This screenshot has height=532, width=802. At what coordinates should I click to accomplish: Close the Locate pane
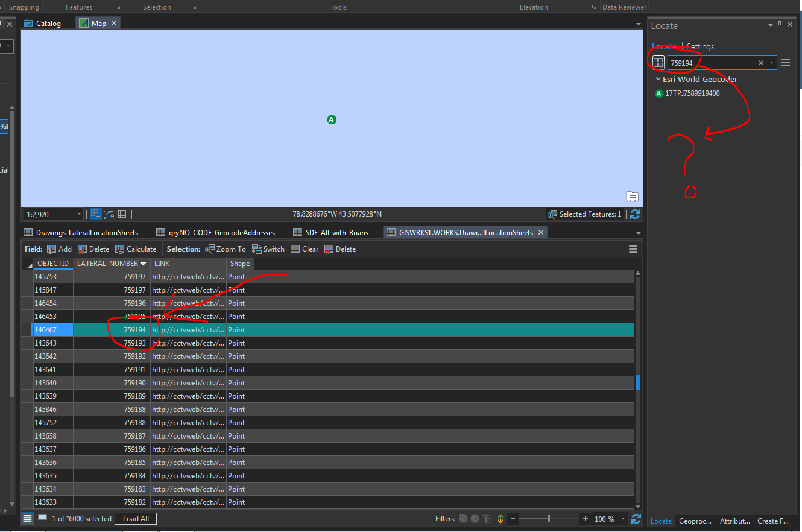click(789, 25)
